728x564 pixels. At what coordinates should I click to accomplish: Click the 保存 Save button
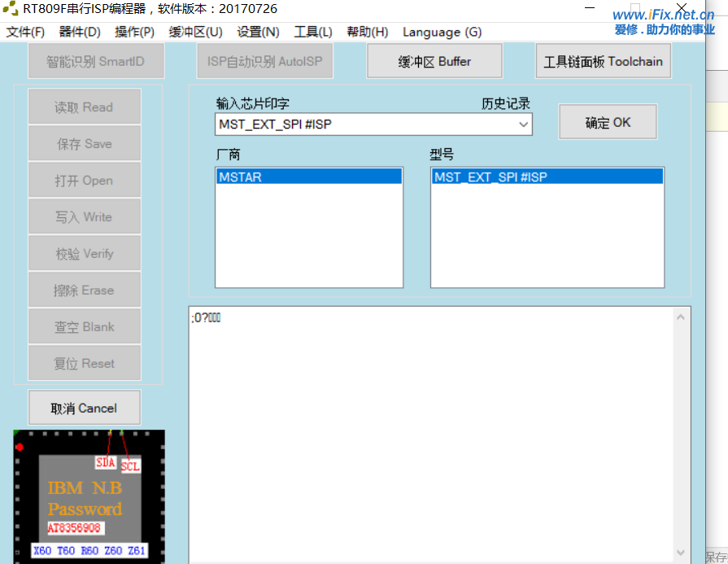tap(84, 142)
